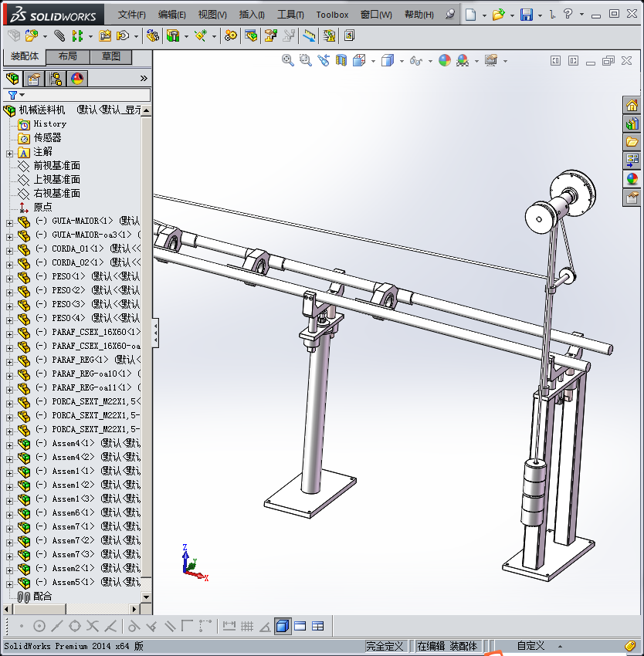Toggle the grid display button in the sketch toolbar
Screen dimensions: 644x656
tap(247, 626)
